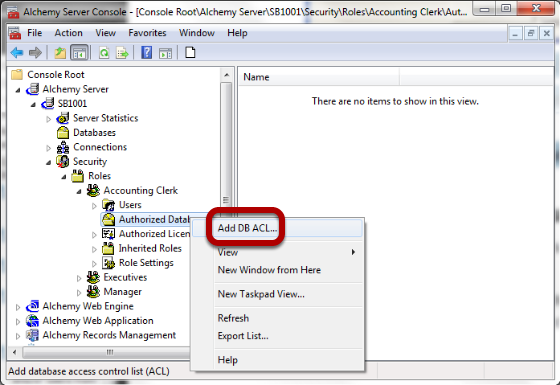The width and height of the screenshot is (560, 385).
Task: Click the blue Help question-mark icon
Action: point(146,53)
